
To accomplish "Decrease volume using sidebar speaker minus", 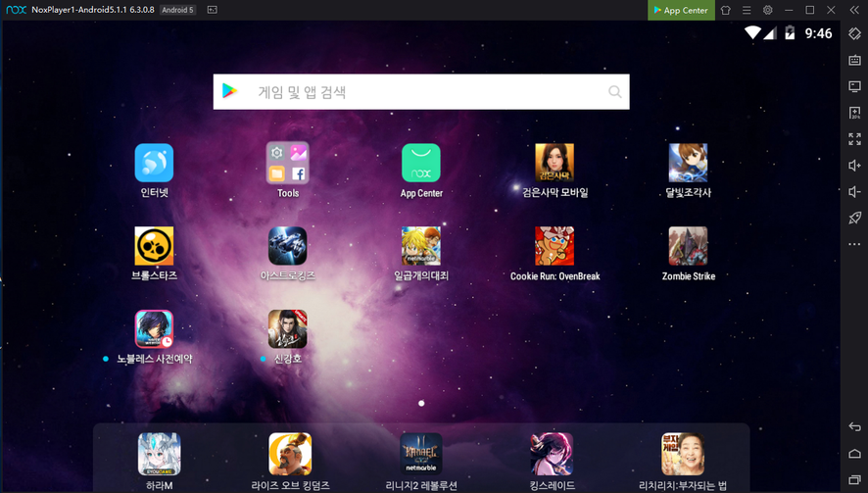I will [x=854, y=192].
